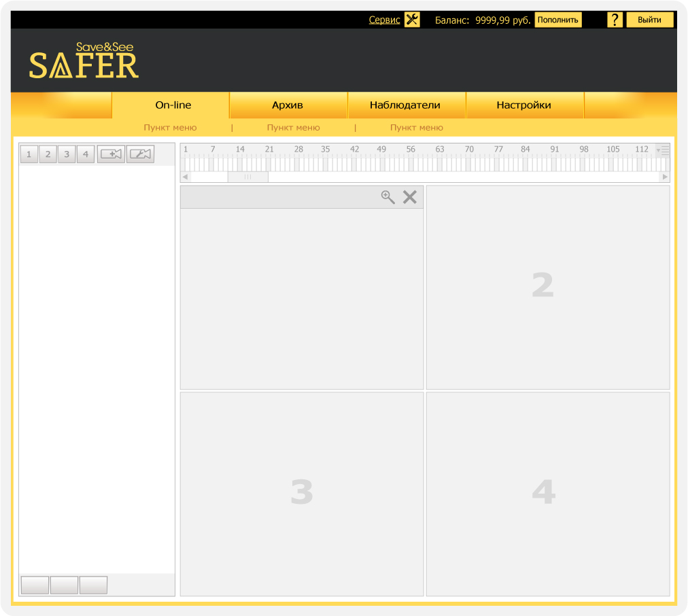Click the Пополнить balance button
Screen dimensions: 688x616
[558, 20]
